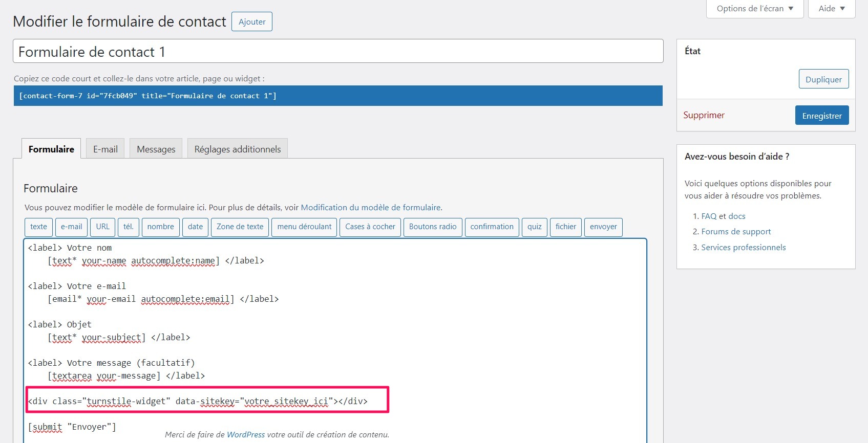Switch to the E-mail tab
The image size is (868, 443).
105,149
